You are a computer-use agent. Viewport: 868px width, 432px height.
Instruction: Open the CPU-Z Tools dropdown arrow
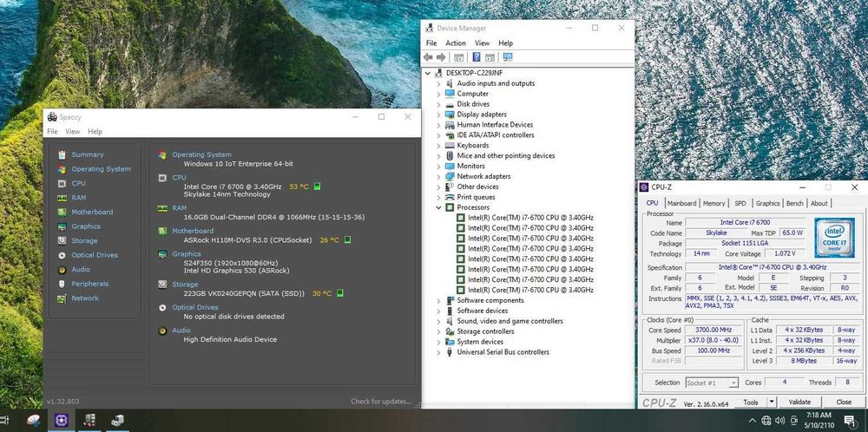[x=772, y=403]
